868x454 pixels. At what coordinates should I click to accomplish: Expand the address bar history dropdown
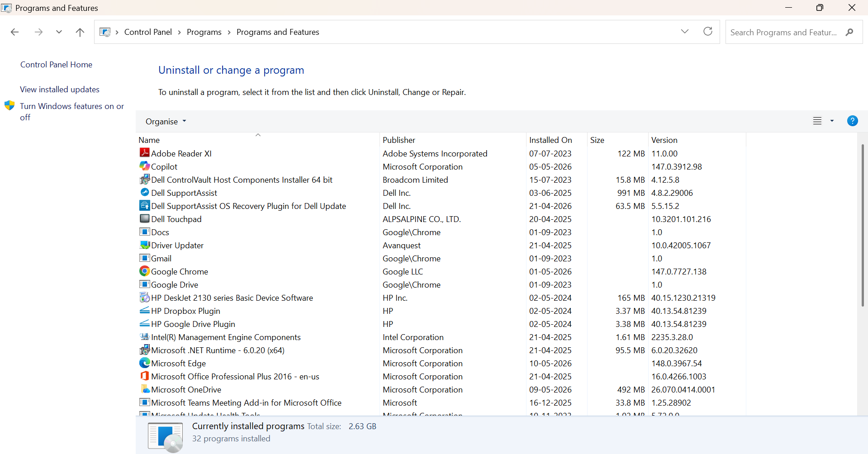pos(685,31)
